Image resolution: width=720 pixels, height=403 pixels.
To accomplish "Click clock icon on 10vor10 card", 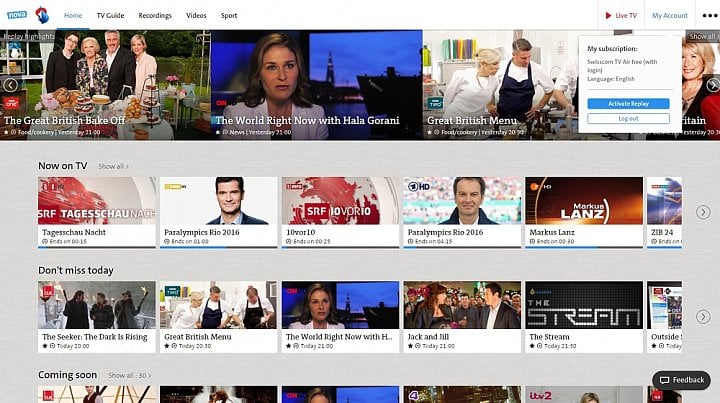I will pos(288,241).
